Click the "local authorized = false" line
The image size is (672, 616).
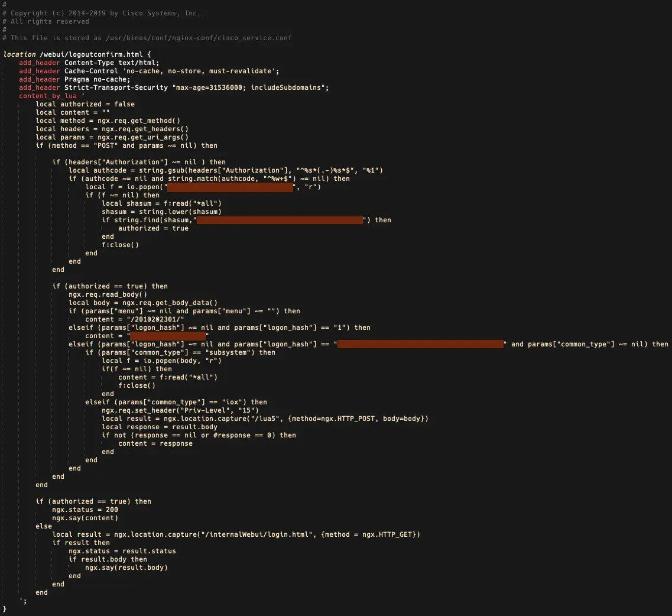(85, 104)
